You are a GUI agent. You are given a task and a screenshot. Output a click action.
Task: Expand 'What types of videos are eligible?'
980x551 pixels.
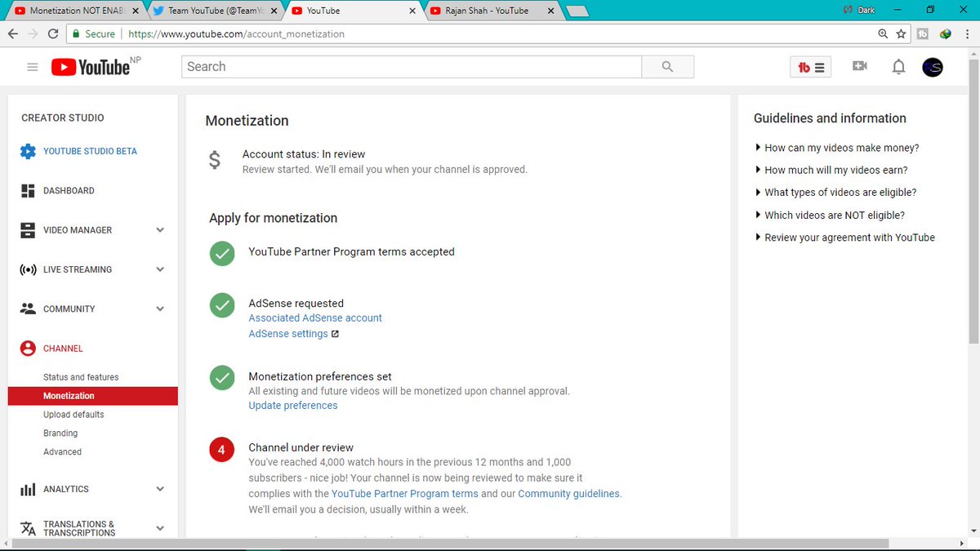point(835,193)
